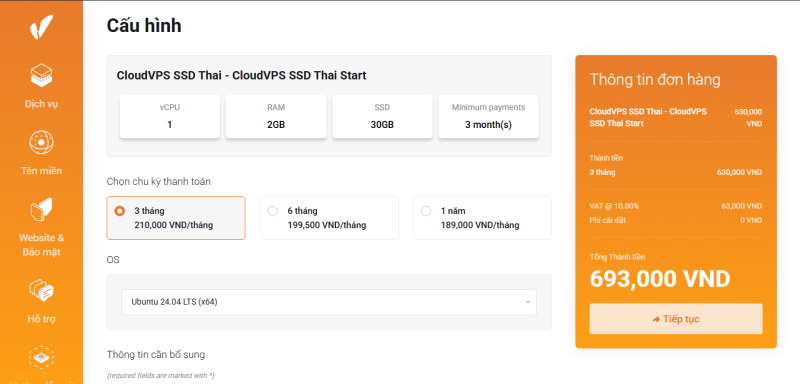This screenshot has width=800, height=384.
Task: Click the Hỗ trợ sidebar label
Action: tap(41, 319)
